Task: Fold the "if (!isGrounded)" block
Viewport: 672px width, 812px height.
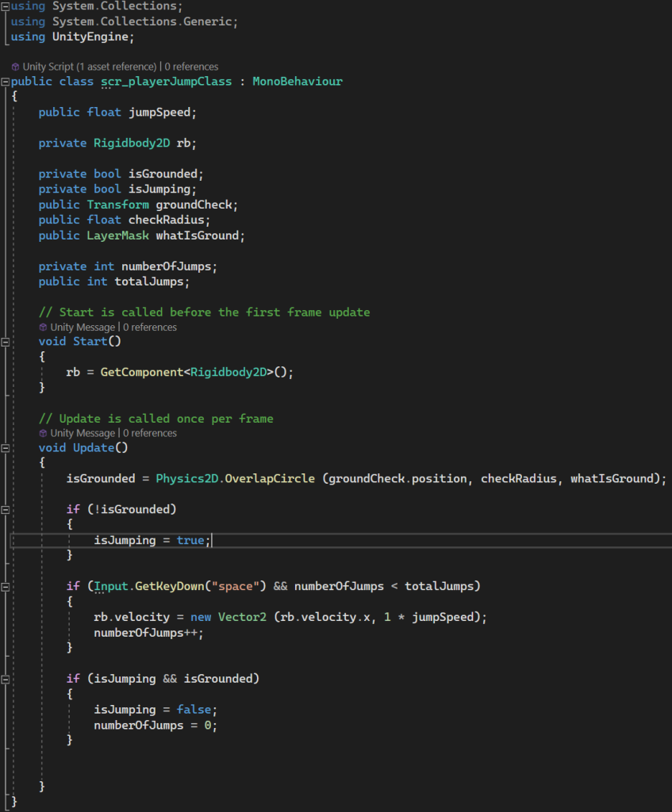Action: tap(6, 509)
